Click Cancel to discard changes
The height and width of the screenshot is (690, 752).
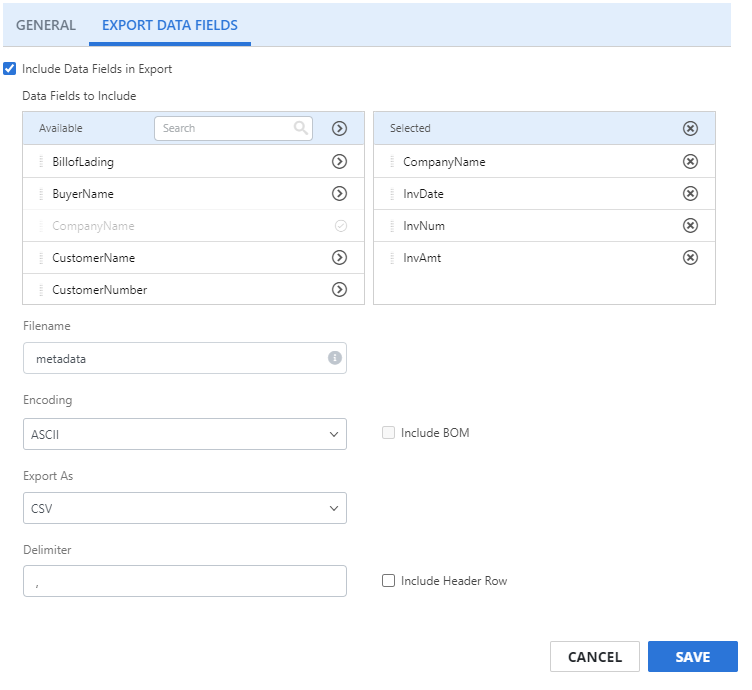coord(595,657)
